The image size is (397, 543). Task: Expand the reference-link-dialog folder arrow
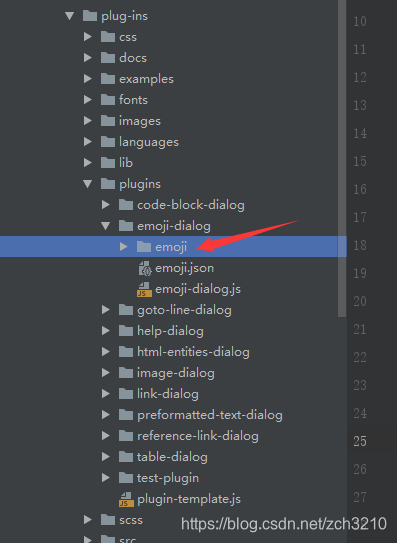(106, 436)
